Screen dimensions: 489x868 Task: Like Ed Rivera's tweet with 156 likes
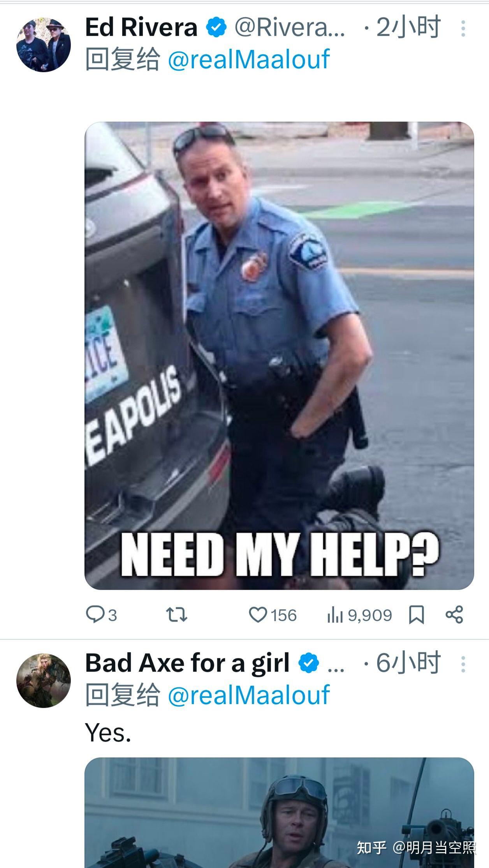[x=273, y=615]
